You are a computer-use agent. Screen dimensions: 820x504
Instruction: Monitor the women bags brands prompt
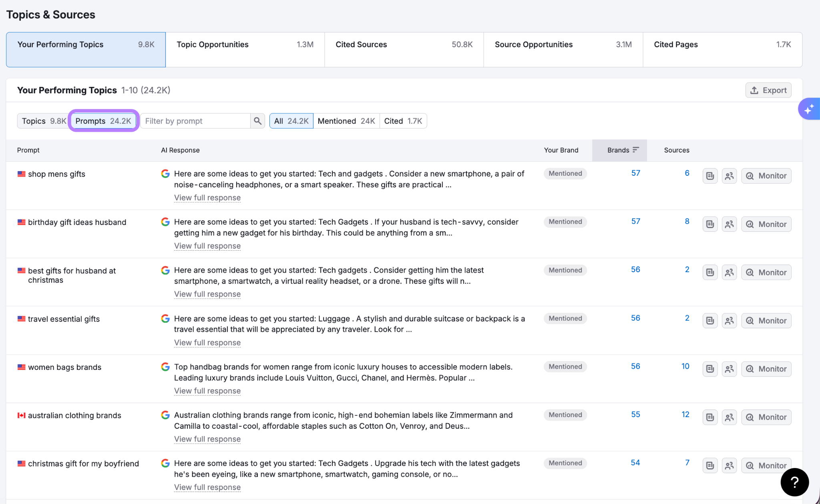coord(766,369)
